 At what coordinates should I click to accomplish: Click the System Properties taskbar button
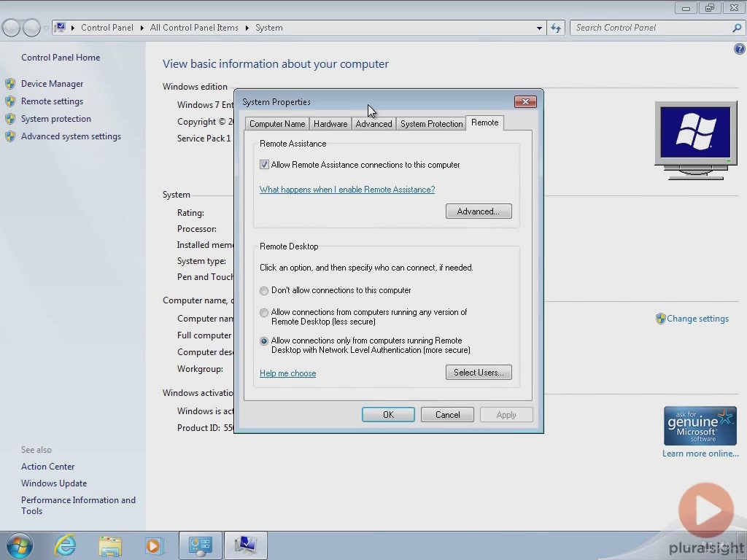pos(245,545)
